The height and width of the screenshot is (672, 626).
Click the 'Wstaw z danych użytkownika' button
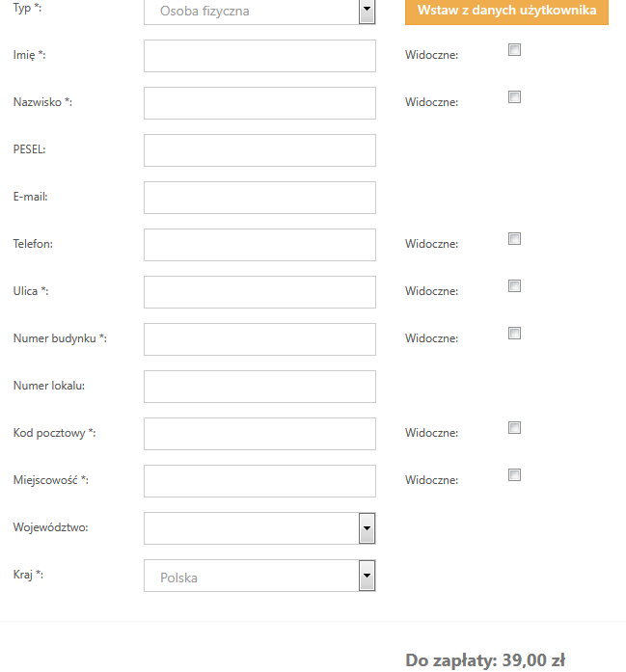[506, 11]
